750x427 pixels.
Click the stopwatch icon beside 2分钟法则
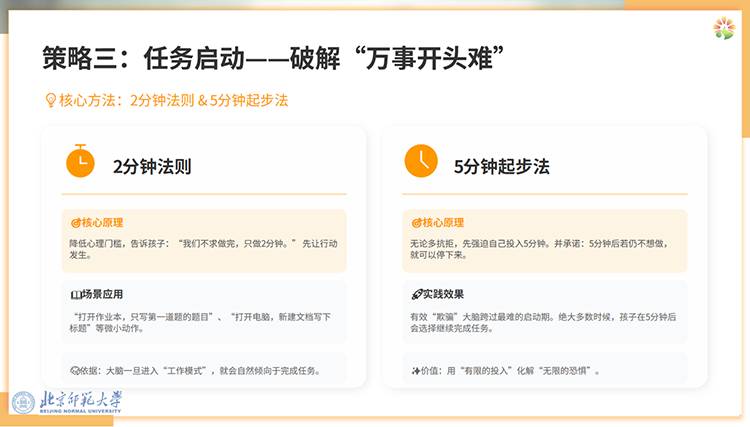click(x=80, y=160)
